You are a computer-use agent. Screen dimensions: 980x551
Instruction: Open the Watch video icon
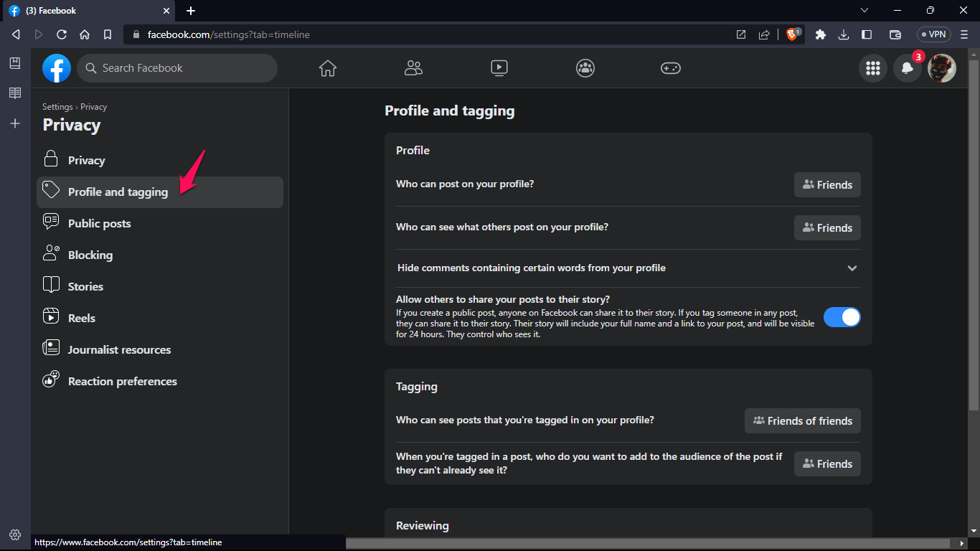tap(499, 68)
